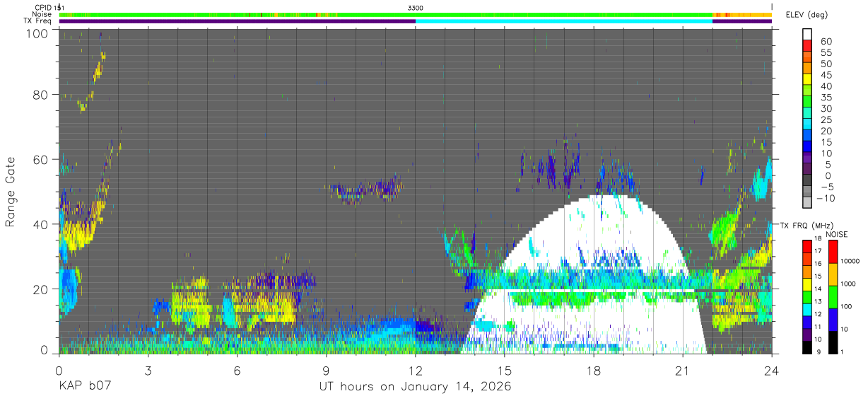
Task: Click the 'Range Gate' y-axis title
Action: [11, 192]
